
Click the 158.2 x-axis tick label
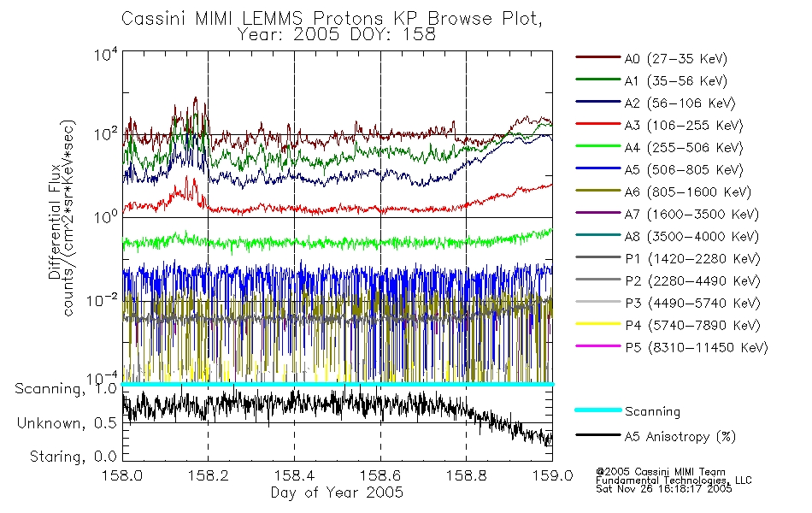(209, 475)
